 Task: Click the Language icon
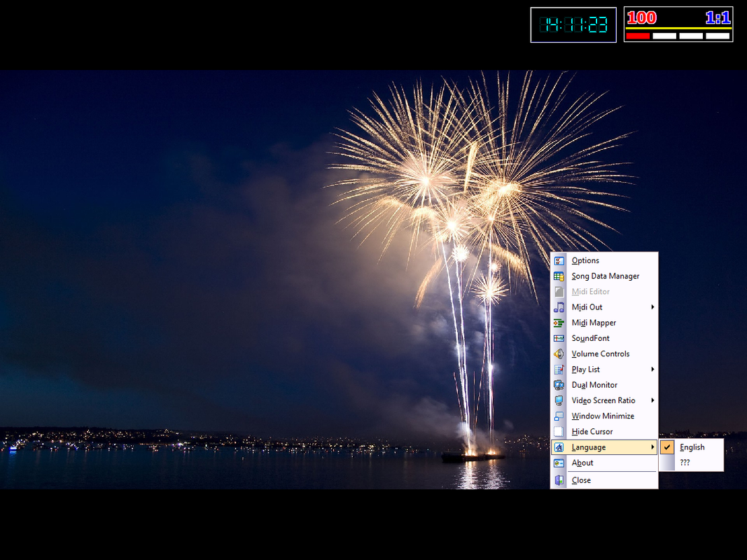tap(559, 447)
